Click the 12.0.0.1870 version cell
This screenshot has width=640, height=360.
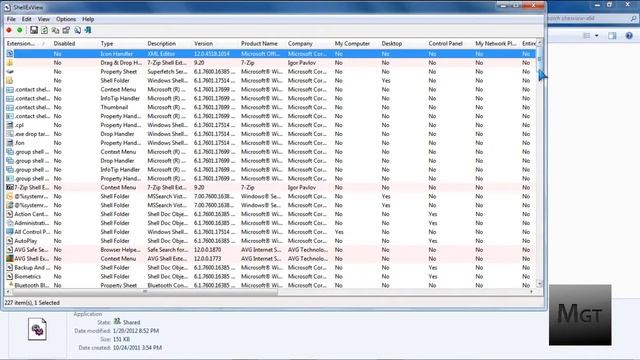tap(207, 250)
